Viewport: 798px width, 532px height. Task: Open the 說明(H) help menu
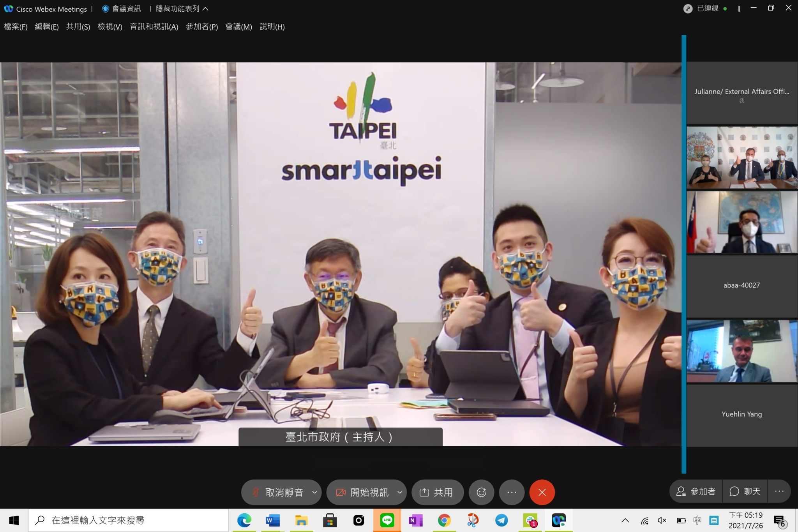point(272,27)
